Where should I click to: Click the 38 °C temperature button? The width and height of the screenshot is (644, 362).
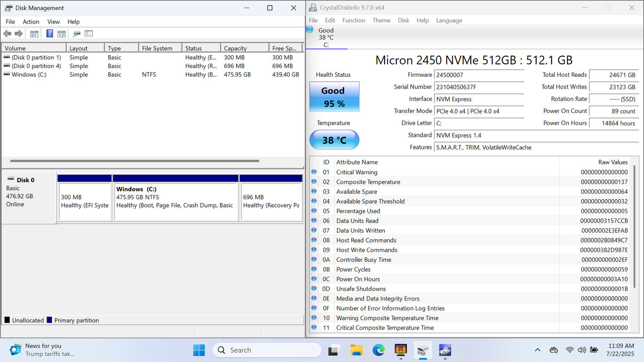[x=334, y=140]
